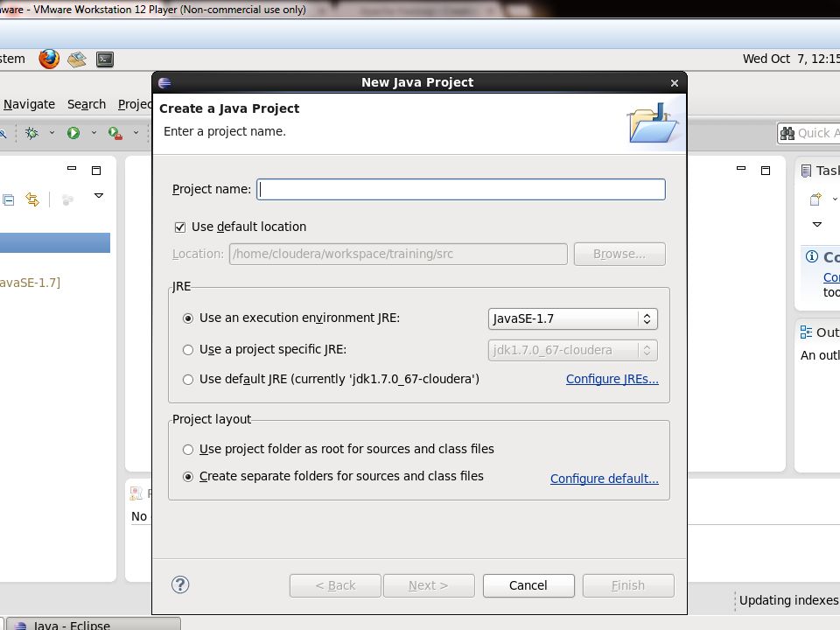840x630 pixels.
Task: Click the Eclipse icon in taskbar
Action: 20,626
